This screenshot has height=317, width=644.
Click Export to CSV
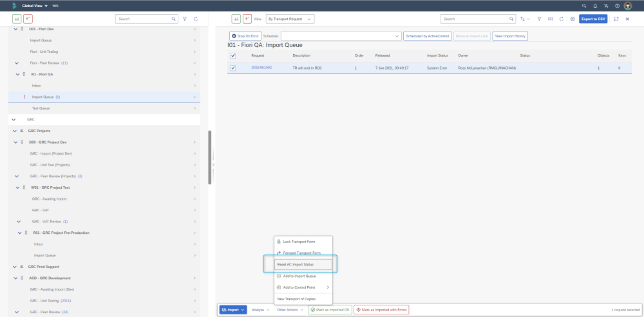click(x=593, y=19)
